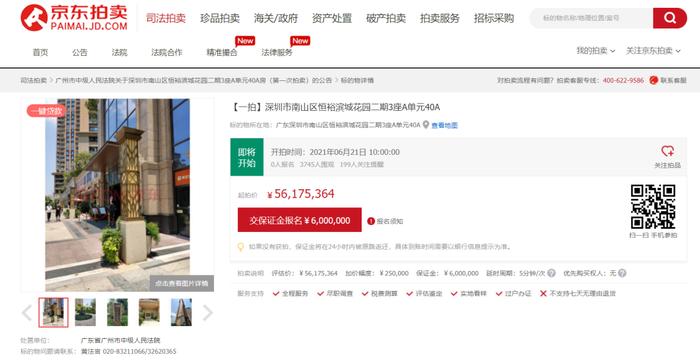Click the 过户办证 service item
The image size is (700, 361).
click(x=513, y=294)
